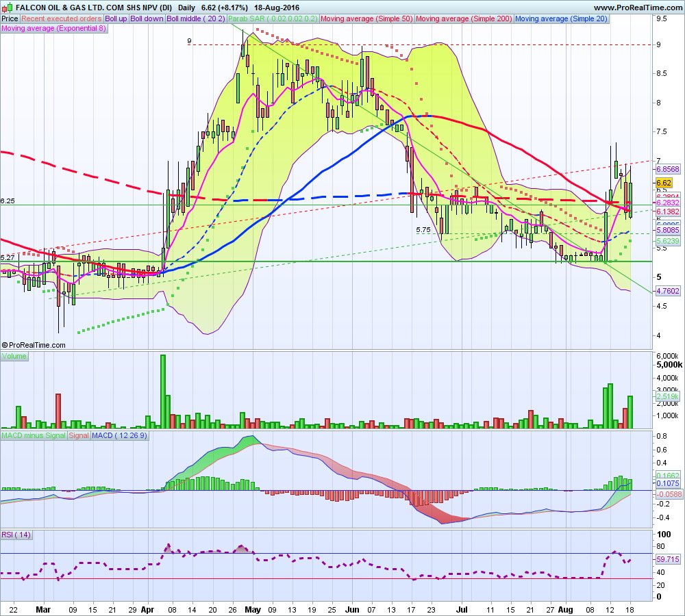Click the MACD minus Signal label
The height and width of the screenshot is (616, 685).
(x=33, y=436)
